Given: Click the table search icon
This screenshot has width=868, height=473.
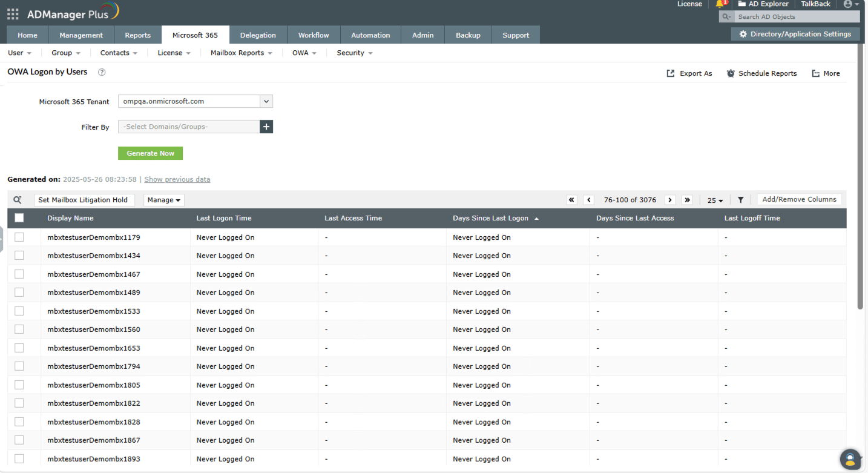Looking at the screenshot, I should point(18,200).
